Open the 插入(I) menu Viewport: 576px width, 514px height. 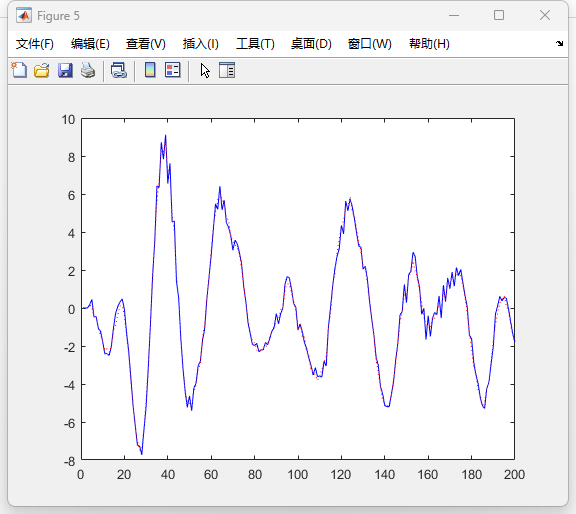201,44
